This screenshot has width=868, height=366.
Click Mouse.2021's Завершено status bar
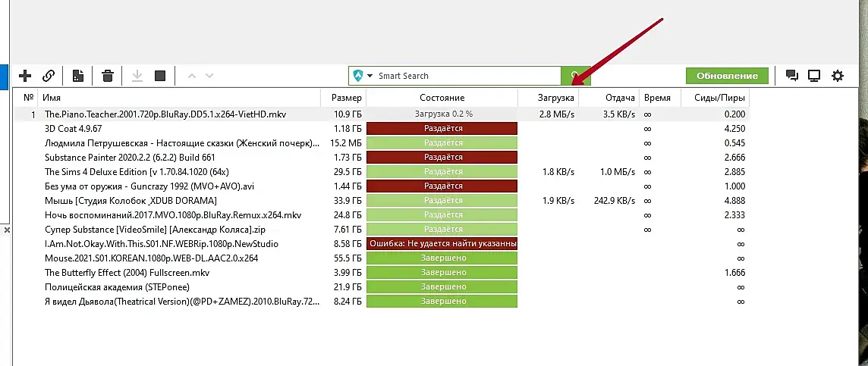click(x=442, y=258)
